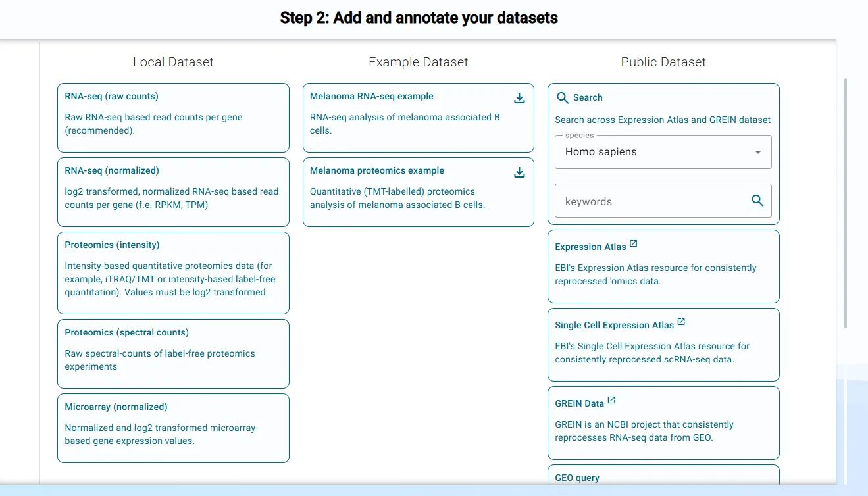Open the Single Cell Expression Atlas external link icon
The image size is (868, 496).
point(681,322)
